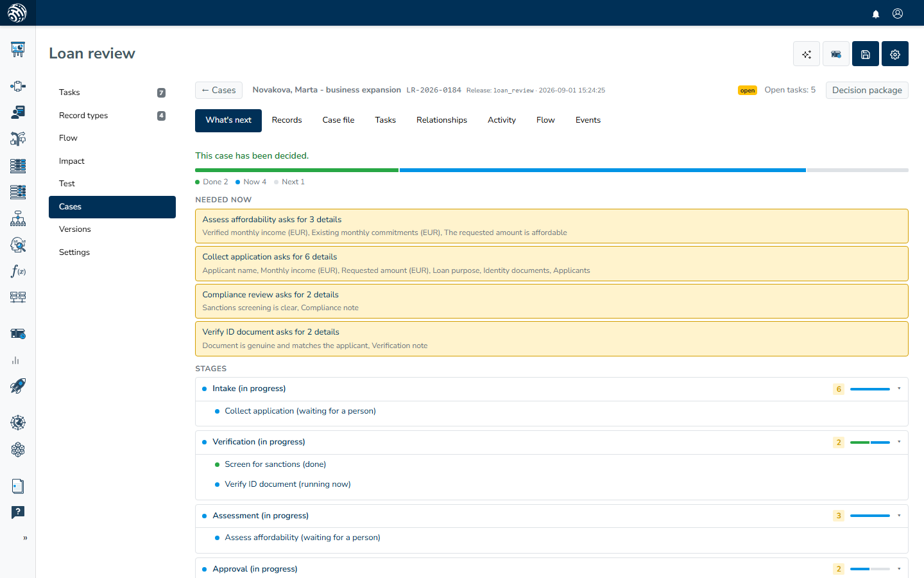Open the thumbs up/down decision icon
Screen dimensions: 924x578
click(x=18, y=139)
